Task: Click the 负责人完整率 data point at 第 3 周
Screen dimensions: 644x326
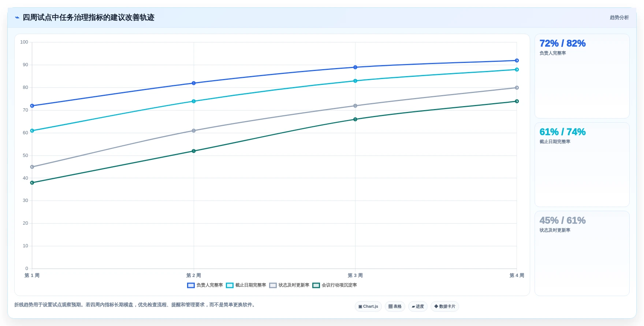Action: coord(355,67)
